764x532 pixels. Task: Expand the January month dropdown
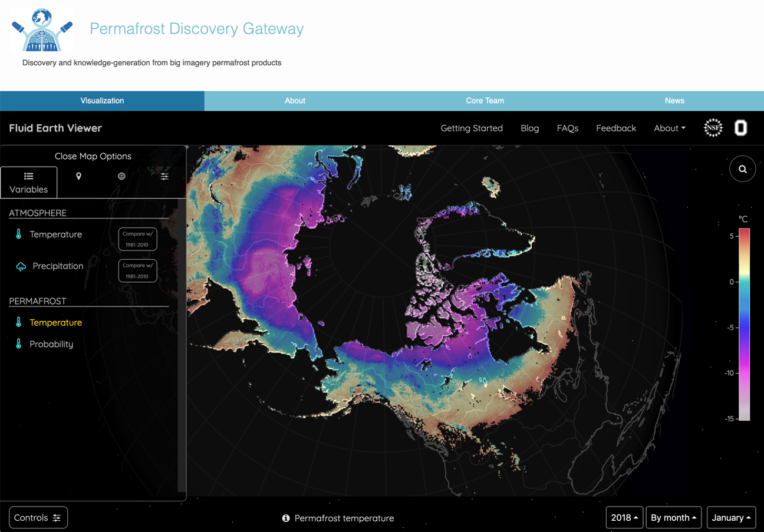pyautogui.click(x=731, y=518)
